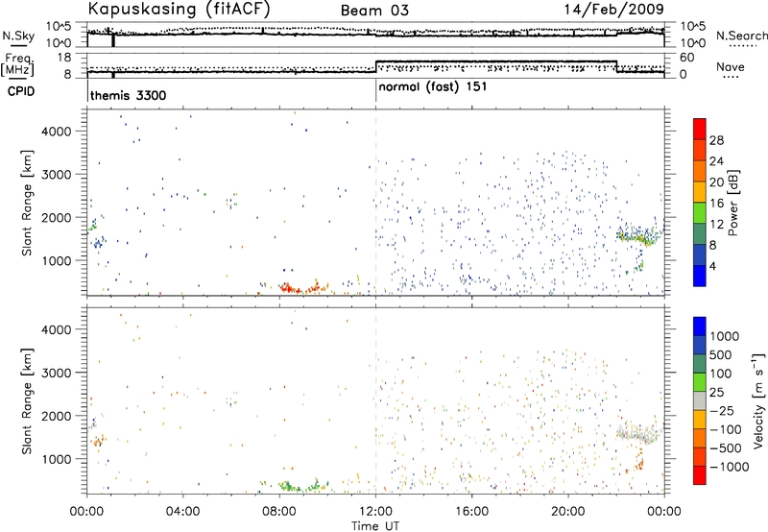Click the '16:00' time tick label
Image resolution: width=768 pixels, height=532 pixels.
coord(471,512)
